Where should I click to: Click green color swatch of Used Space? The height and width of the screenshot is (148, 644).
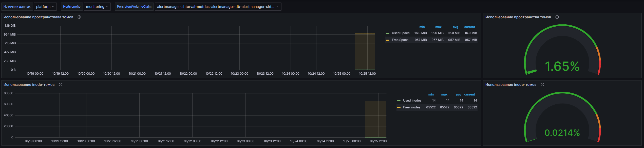[x=388, y=33]
